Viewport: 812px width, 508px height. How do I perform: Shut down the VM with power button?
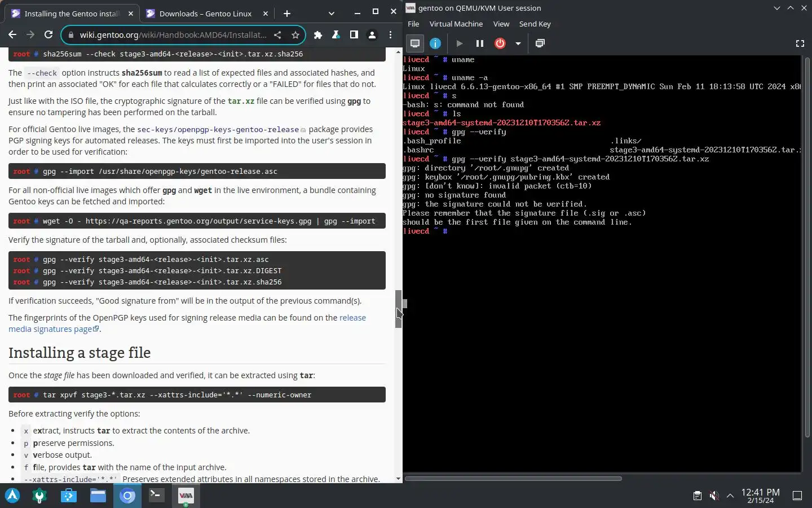pyautogui.click(x=500, y=43)
